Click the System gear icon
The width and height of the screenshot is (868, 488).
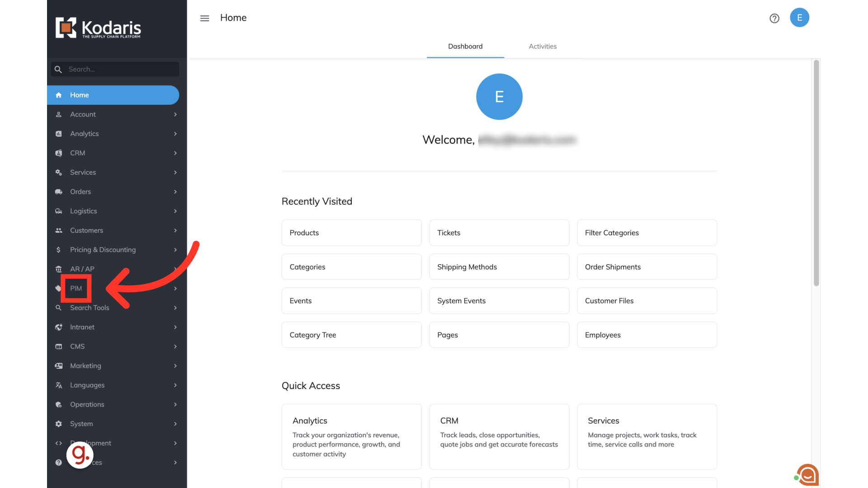[x=59, y=424]
